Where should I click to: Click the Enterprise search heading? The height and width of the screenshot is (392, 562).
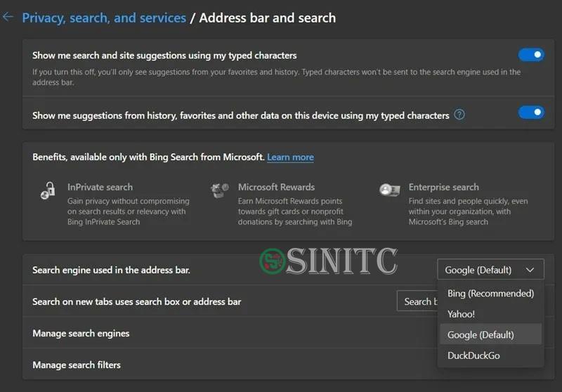coord(444,187)
